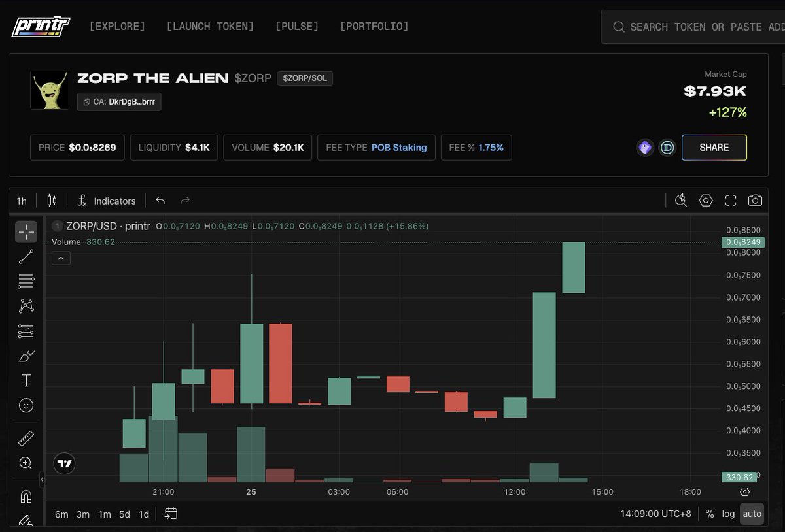The height and width of the screenshot is (532, 785).
Task: Click the +127% change figure
Action: [727, 112]
